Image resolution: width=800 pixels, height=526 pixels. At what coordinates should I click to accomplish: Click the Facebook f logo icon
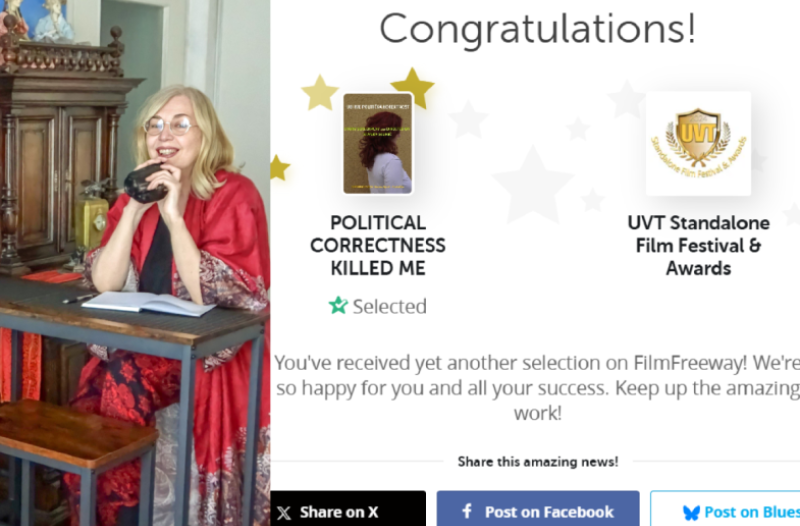[x=466, y=512]
